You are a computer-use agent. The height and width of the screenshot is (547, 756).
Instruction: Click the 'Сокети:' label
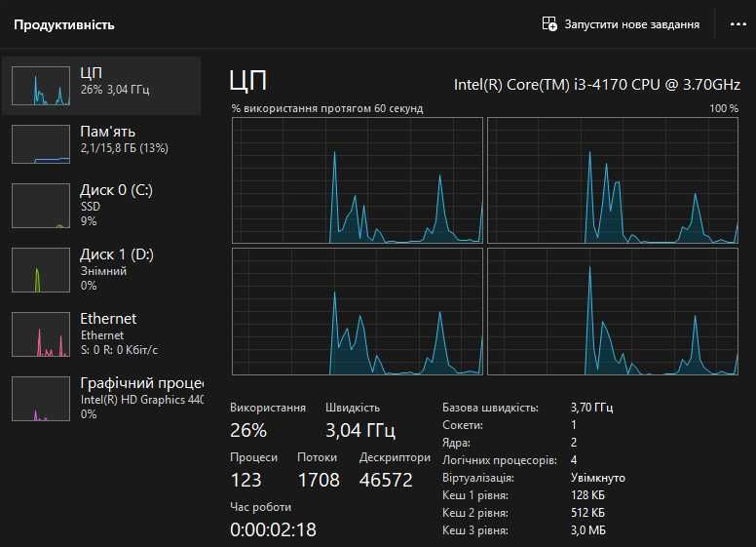point(463,425)
